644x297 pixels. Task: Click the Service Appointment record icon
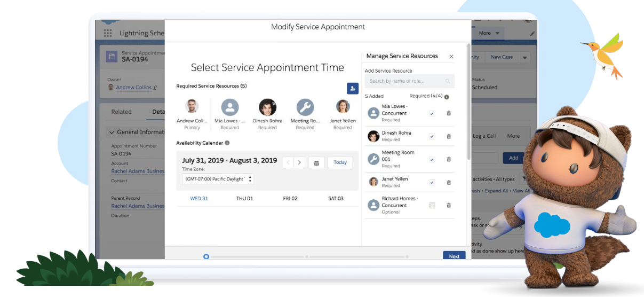click(112, 56)
